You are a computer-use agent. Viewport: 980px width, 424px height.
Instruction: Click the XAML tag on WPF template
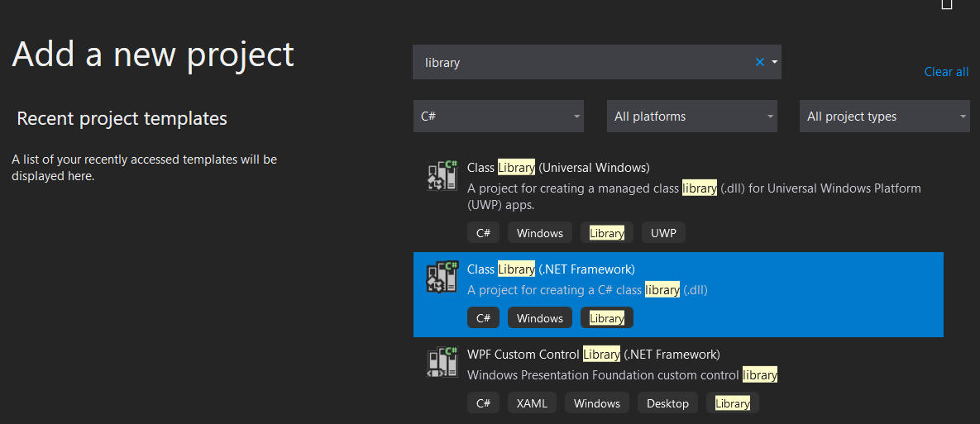click(532, 403)
